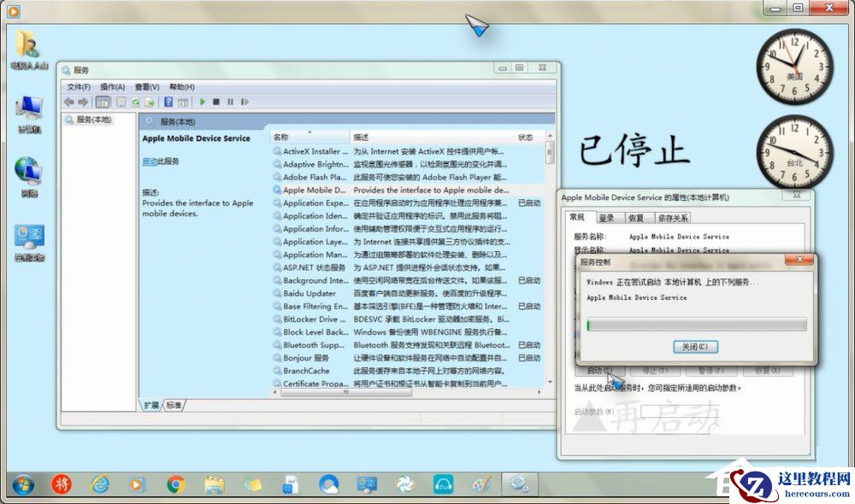Click the Pause Service toolbar icon
855x504 pixels.
tap(230, 102)
